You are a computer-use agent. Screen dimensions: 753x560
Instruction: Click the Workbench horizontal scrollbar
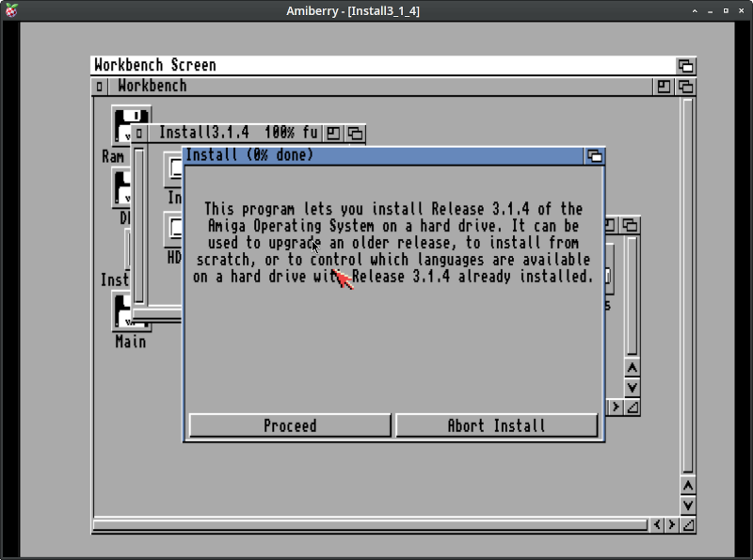[370, 525]
